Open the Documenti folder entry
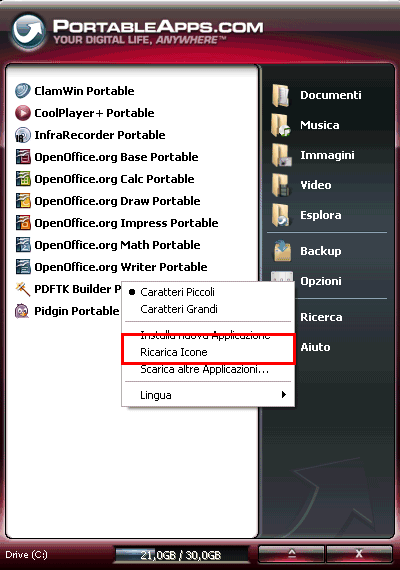 pos(316,95)
